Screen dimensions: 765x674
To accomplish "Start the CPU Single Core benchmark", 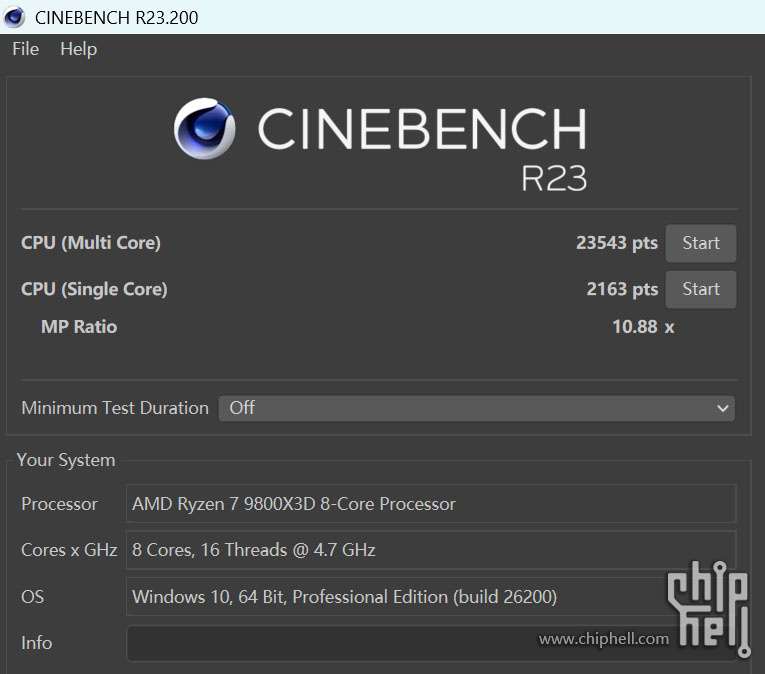I will point(700,289).
